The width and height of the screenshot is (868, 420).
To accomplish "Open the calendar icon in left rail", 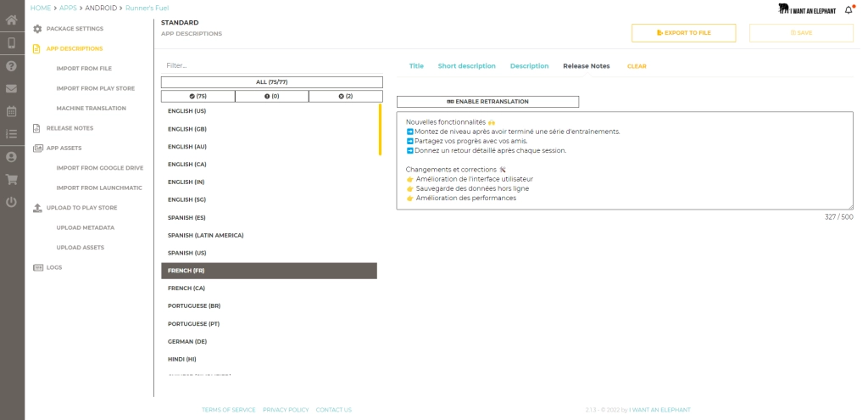I will (12, 111).
